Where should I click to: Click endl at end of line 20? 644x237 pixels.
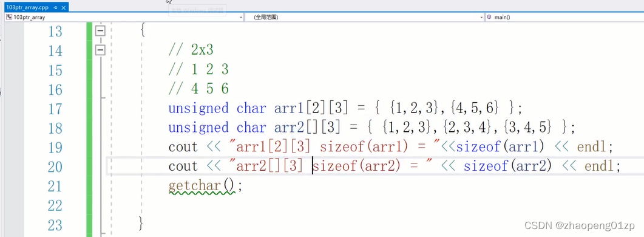coord(599,167)
